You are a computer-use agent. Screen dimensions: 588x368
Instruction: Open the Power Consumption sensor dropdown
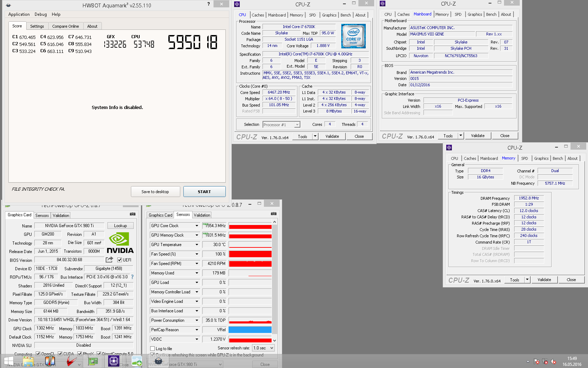197,320
